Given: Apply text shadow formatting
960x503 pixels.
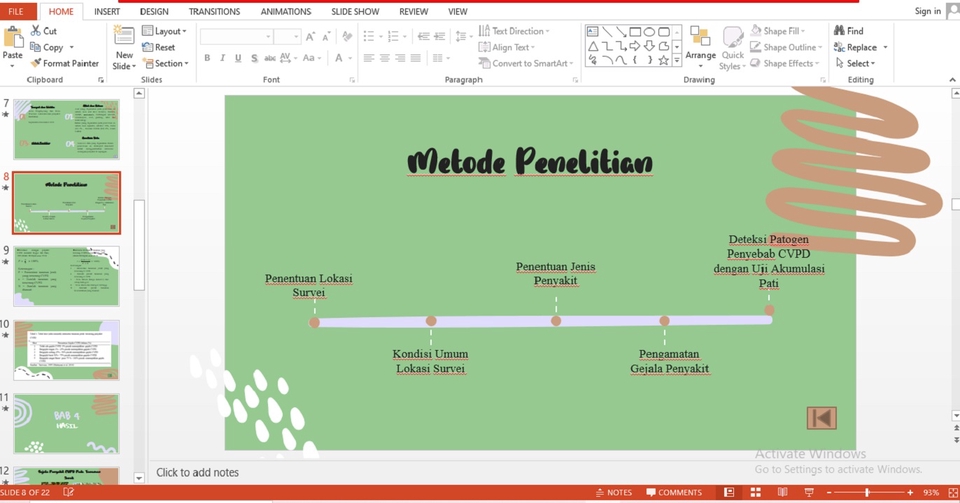Looking at the screenshot, I should [x=254, y=58].
